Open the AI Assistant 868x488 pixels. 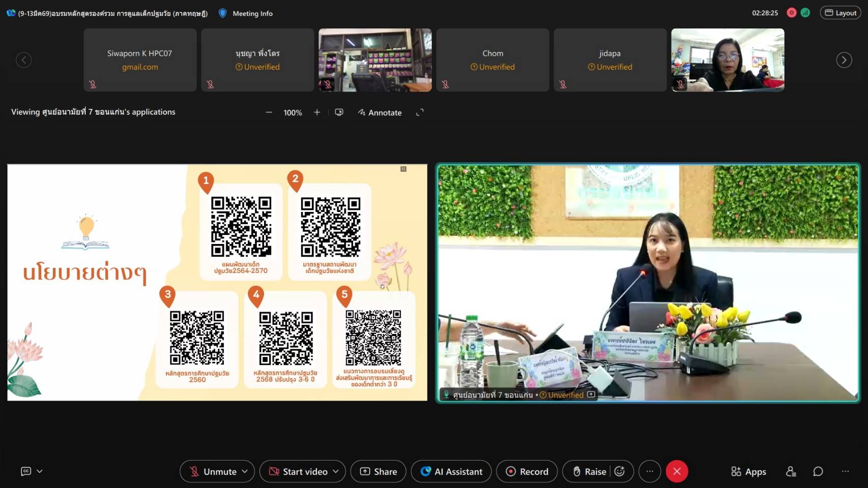(451, 472)
